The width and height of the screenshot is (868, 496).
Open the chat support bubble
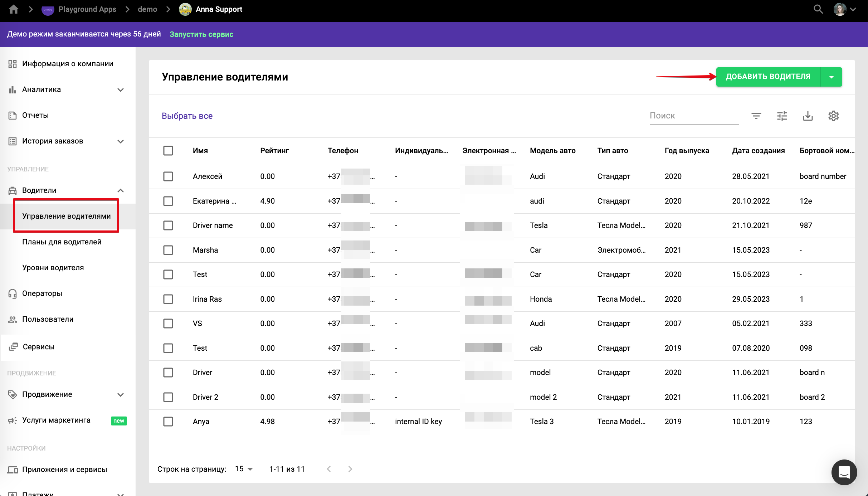pyautogui.click(x=844, y=472)
